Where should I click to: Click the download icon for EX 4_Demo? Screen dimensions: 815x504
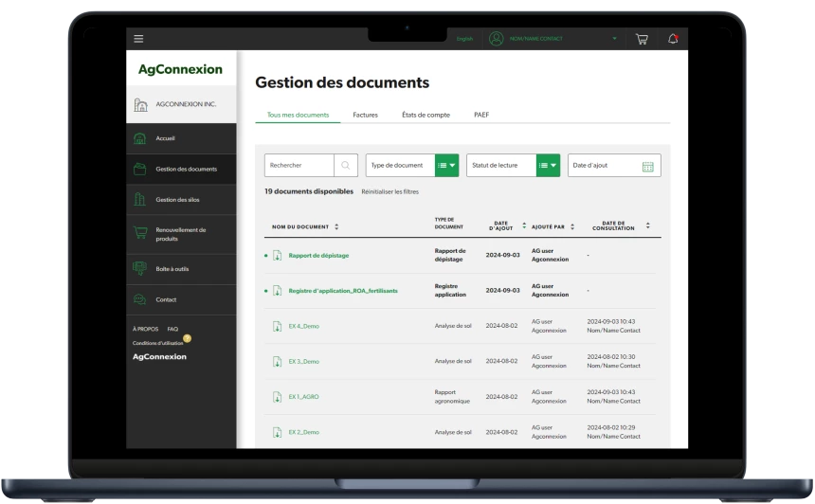(278, 326)
